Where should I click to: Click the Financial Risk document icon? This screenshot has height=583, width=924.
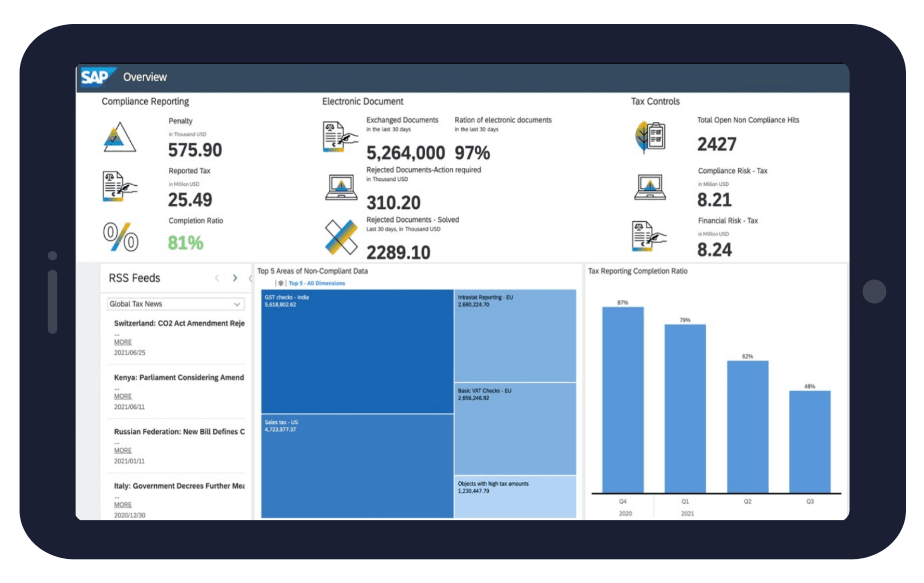[649, 236]
